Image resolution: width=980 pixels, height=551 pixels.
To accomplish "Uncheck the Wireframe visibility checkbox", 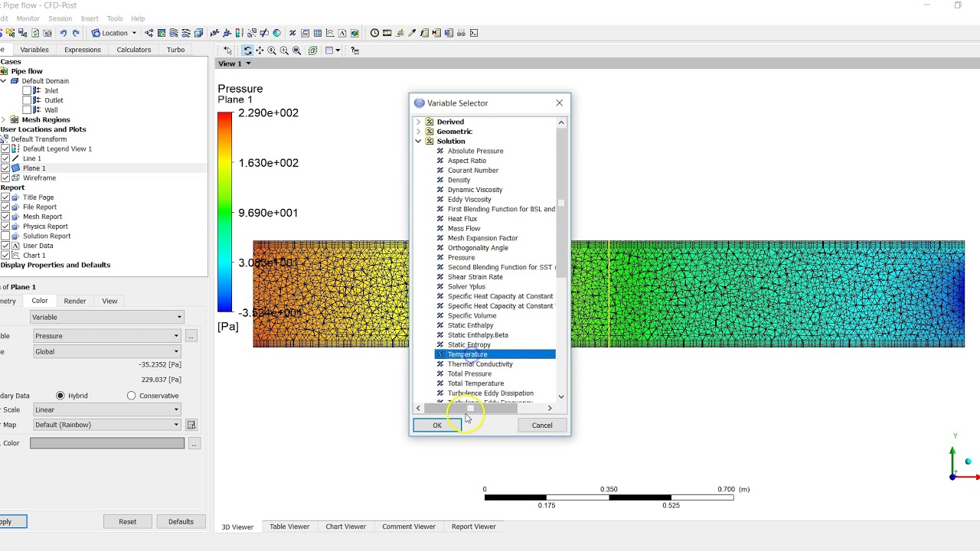I will coord(5,178).
